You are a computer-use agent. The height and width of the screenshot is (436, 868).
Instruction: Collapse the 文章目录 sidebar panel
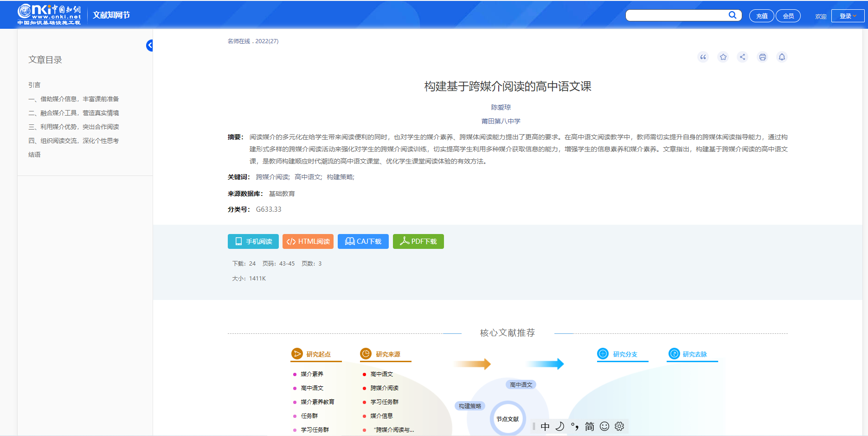pyautogui.click(x=149, y=46)
